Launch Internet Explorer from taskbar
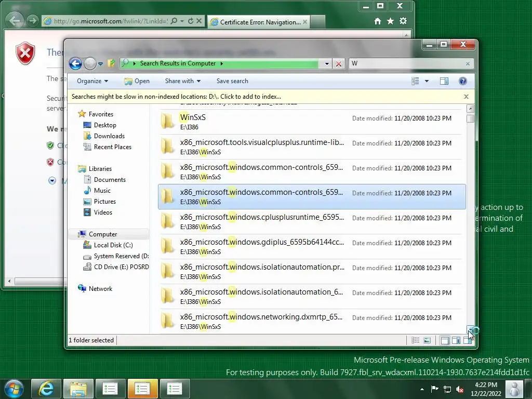532x399 pixels. (46, 389)
